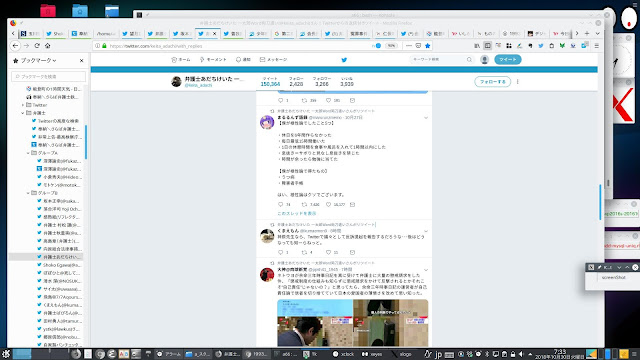The width and height of the screenshot is (640, 360).
Task: Open the メッセージ messages item
Action: [x=273, y=60]
